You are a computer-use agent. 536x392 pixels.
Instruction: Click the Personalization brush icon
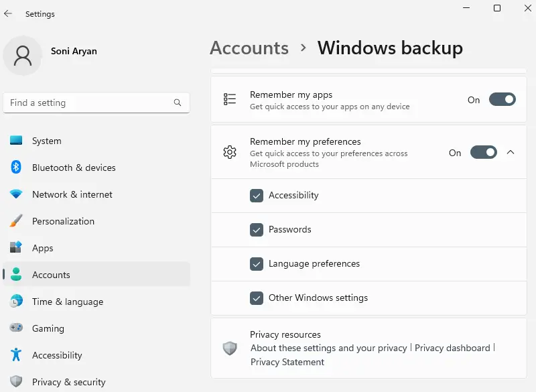[x=15, y=221]
